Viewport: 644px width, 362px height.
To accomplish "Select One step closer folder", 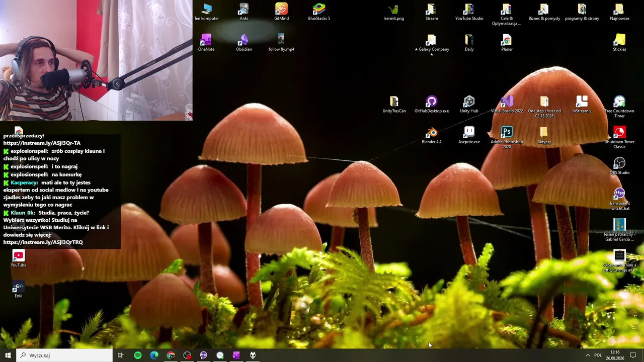I will tap(544, 107).
